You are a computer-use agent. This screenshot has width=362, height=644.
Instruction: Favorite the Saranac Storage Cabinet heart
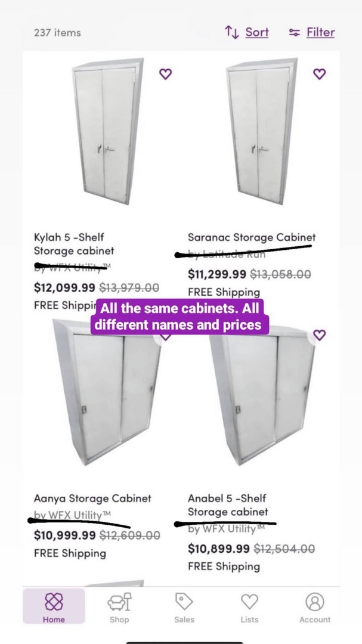pyautogui.click(x=320, y=74)
